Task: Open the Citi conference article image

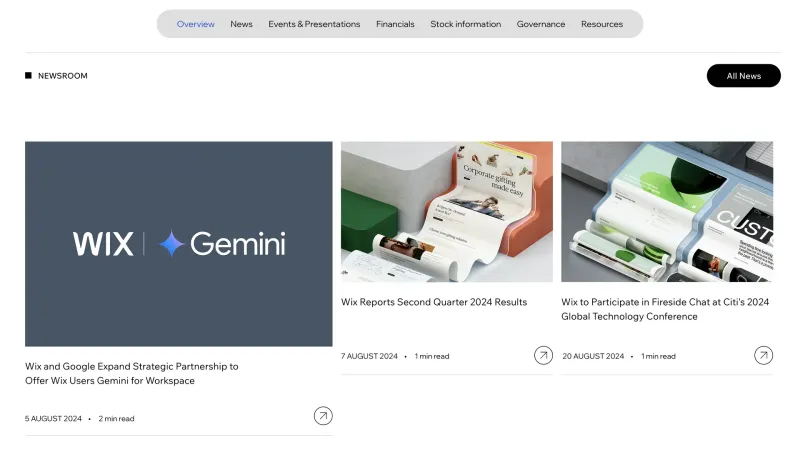Action: click(x=667, y=212)
